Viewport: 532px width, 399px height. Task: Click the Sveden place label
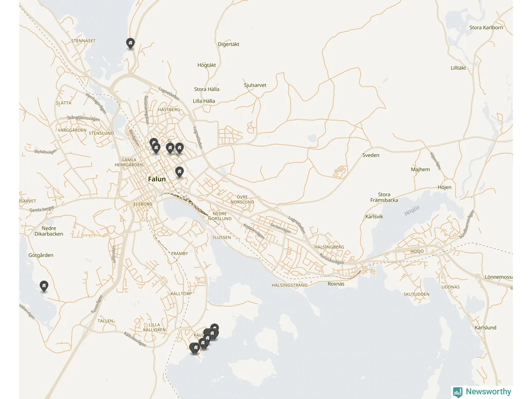click(x=371, y=155)
